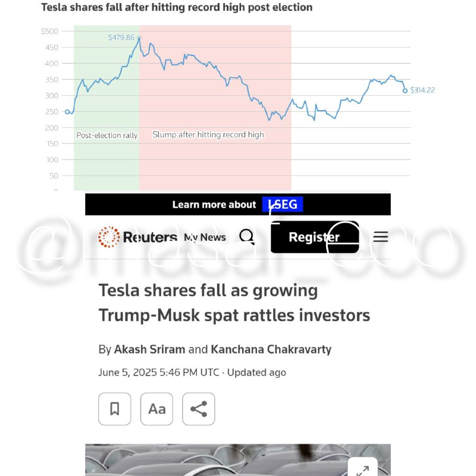Image resolution: width=476 pixels, height=476 pixels.
Task: Open the My News link
Action: (x=205, y=237)
